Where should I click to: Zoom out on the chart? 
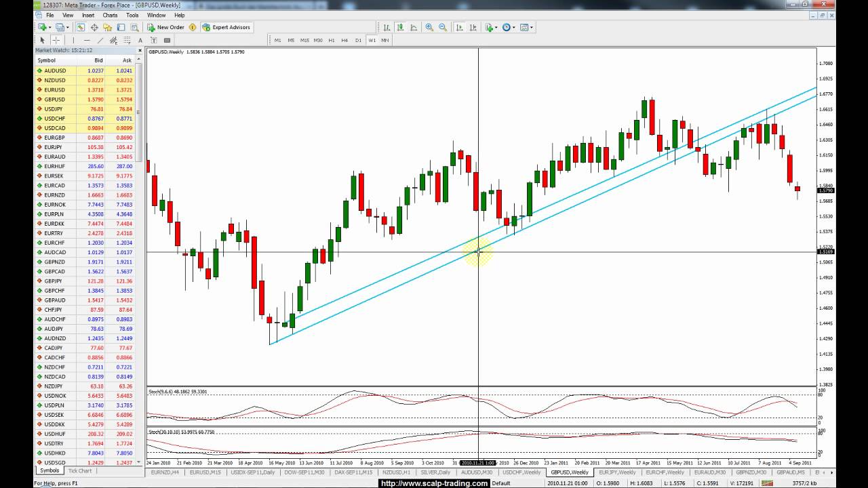[x=443, y=27]
